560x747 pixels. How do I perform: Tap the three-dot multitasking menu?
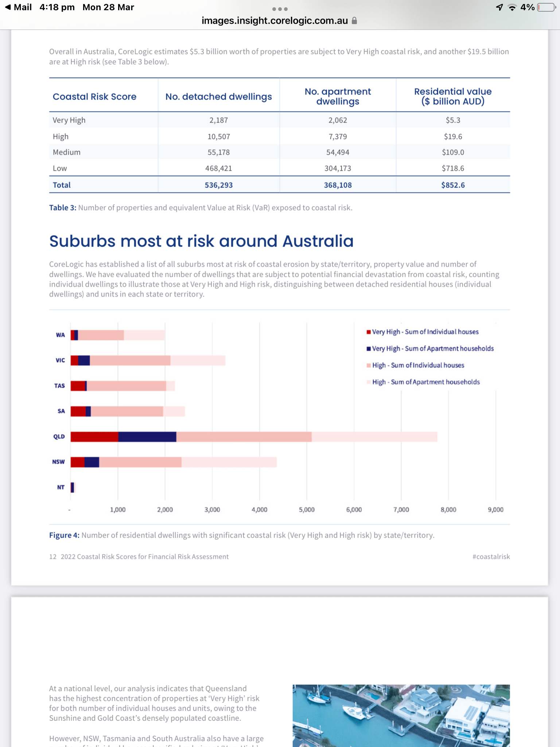tap(280, 9)
